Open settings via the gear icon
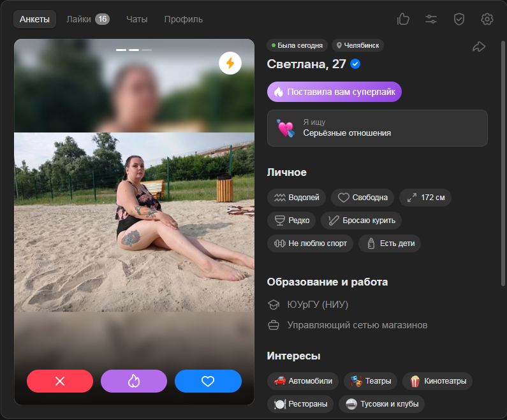Viewport: 507px width, 420px height. [x=487, y=19]
